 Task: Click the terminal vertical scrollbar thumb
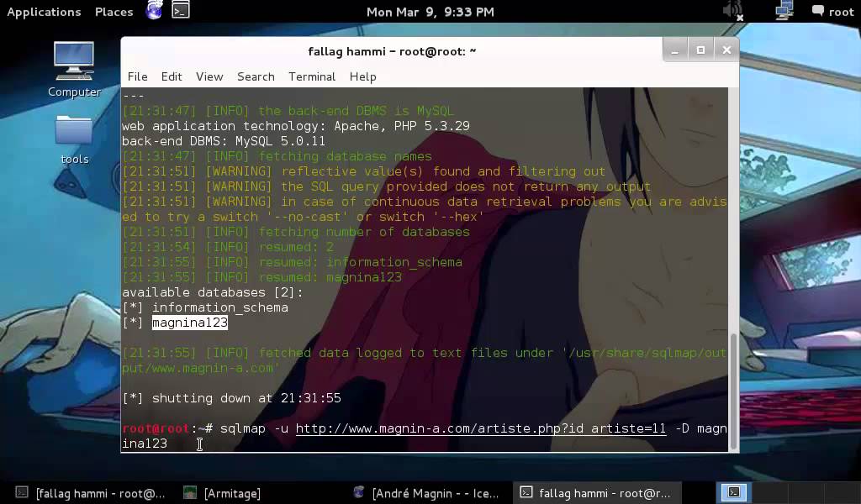point(733,391)
